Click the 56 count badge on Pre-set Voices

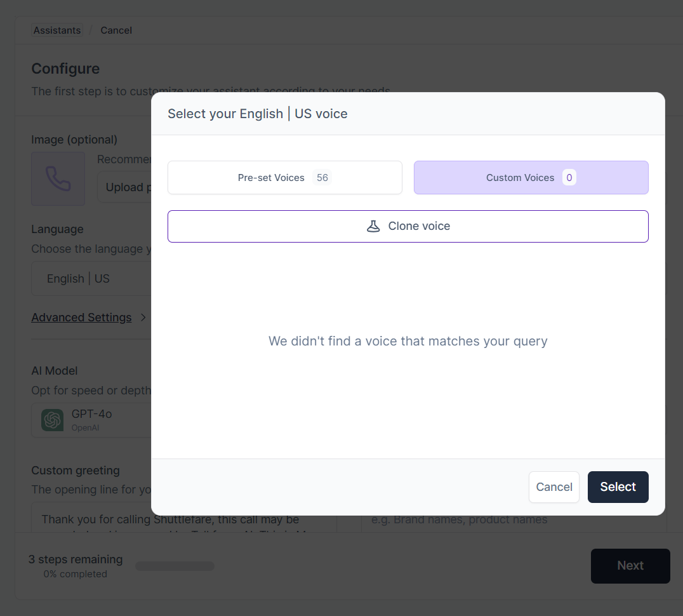tap(322, 178)
